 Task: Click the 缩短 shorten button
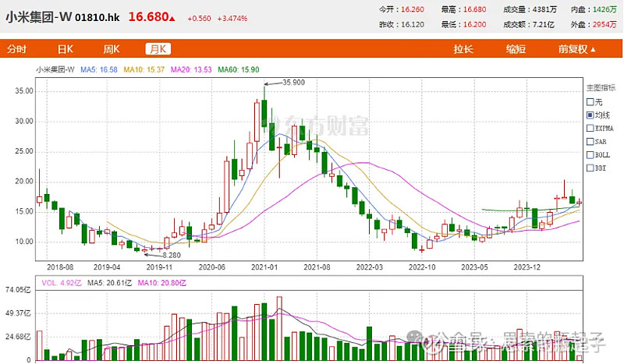(516, 49)
